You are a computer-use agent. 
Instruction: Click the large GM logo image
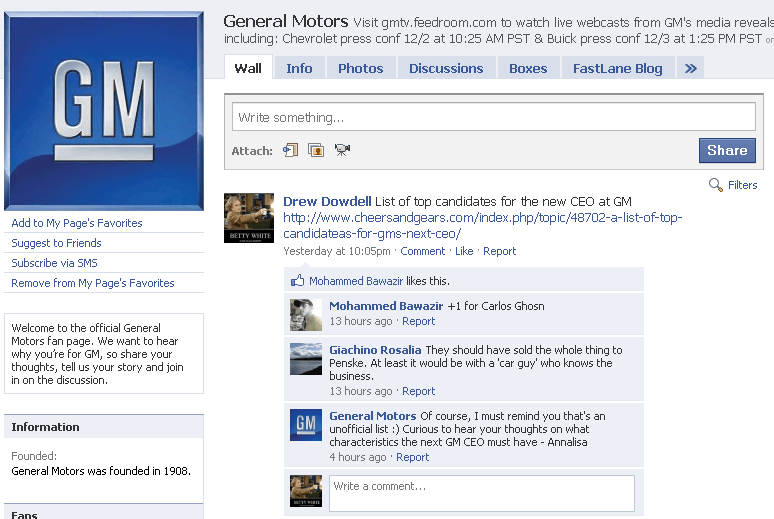pyautogui.click(x=104, y=108)
